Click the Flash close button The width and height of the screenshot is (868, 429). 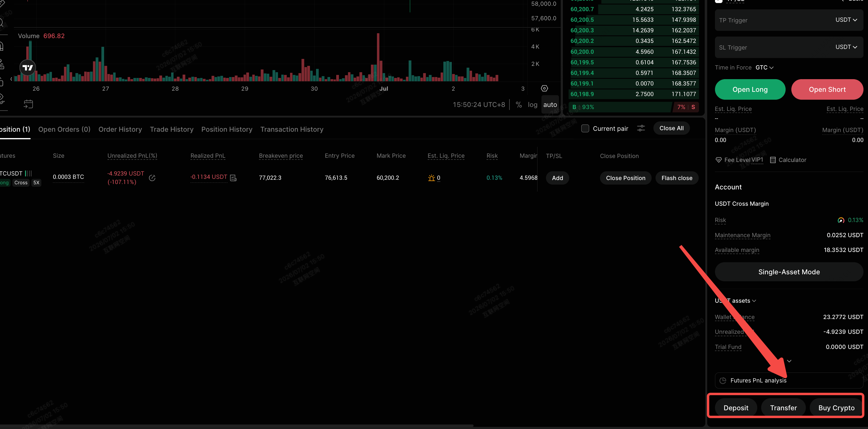(677, 178)
